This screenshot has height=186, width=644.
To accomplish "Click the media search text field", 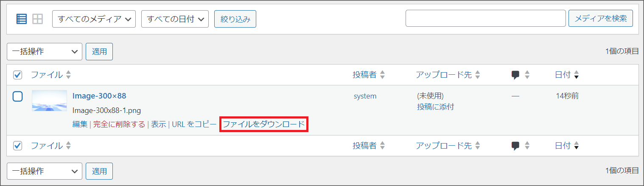I will coord(485,18).
